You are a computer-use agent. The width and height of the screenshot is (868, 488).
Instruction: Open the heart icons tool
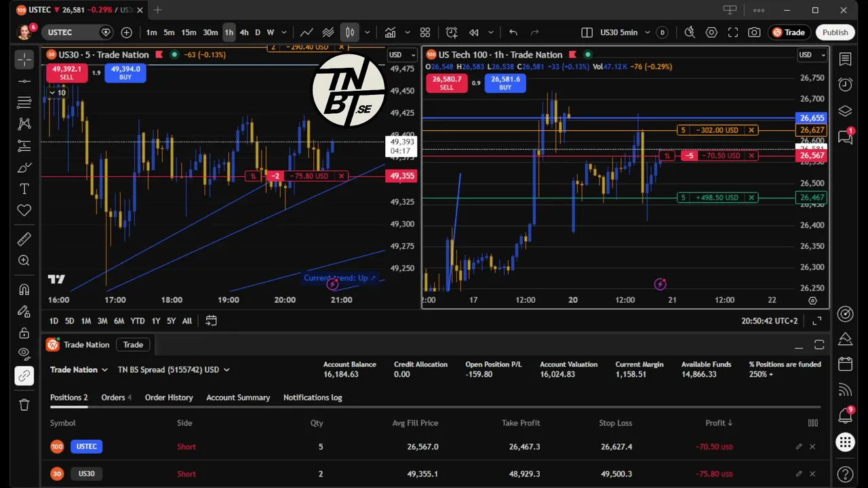pos(24,211)
